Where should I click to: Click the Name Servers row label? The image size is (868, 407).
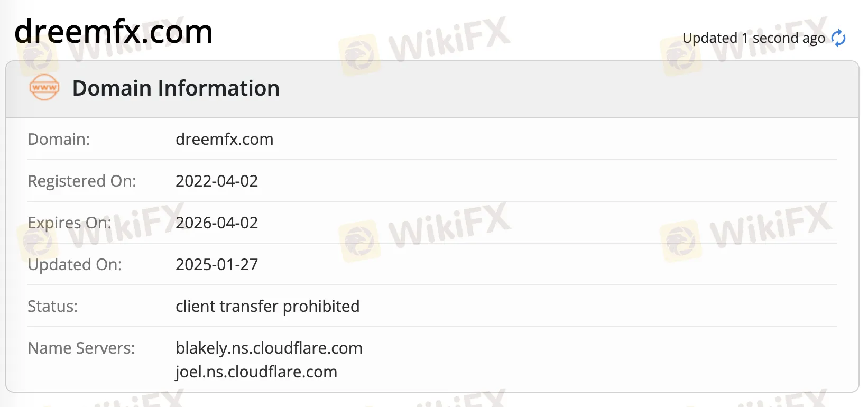coord(81,348)
